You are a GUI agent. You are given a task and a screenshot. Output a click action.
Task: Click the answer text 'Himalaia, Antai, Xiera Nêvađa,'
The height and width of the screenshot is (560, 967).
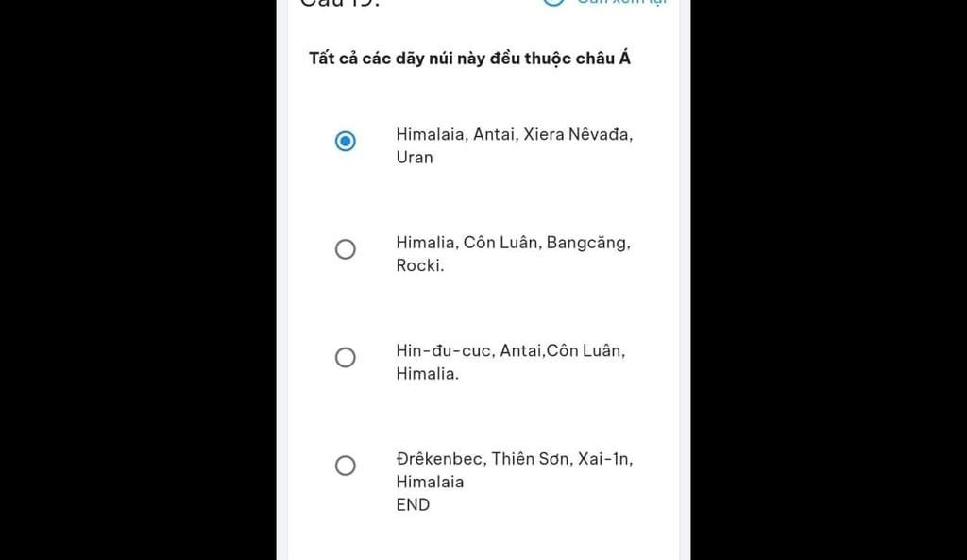(515, 134)
